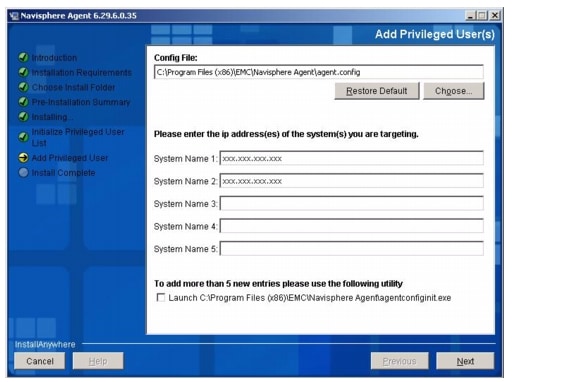Cancel the installation

pos(40,361)
